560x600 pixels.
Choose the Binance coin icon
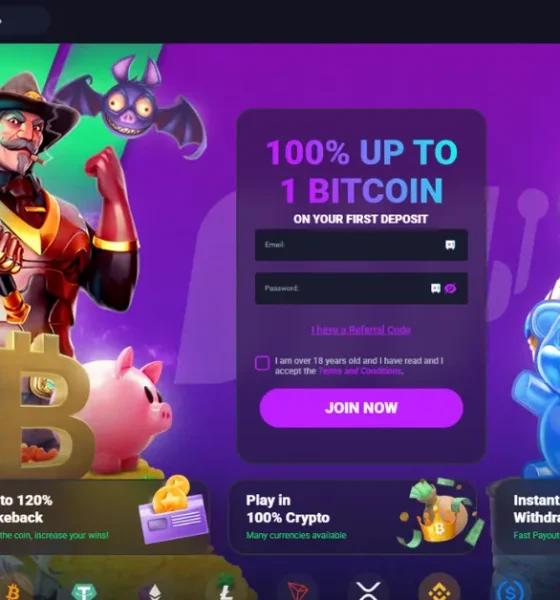coord(439,590)
